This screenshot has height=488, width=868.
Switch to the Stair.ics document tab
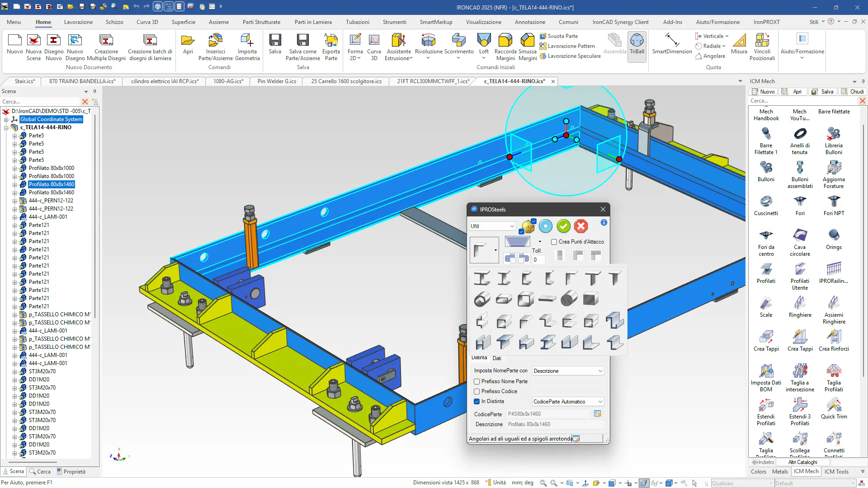click(24, 81)
